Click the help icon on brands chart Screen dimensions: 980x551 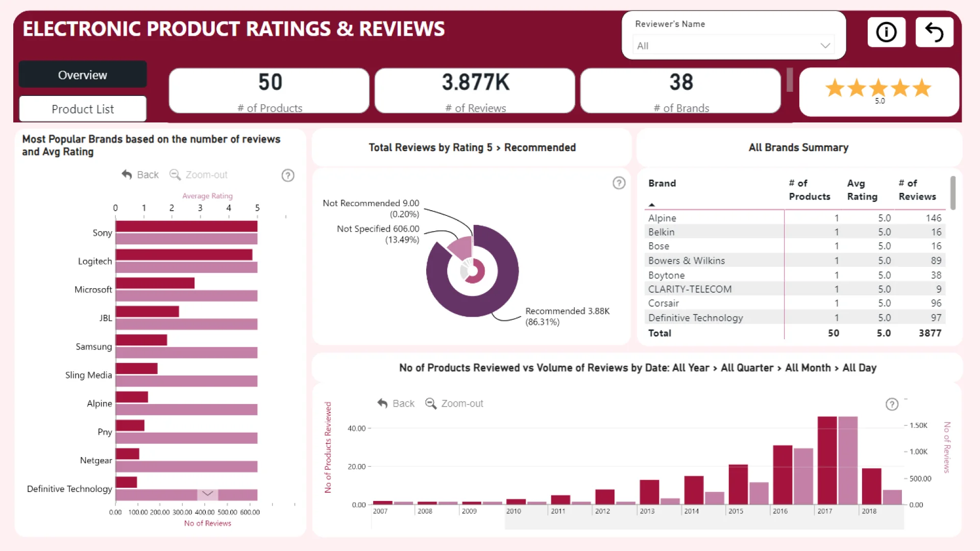[x=288, y=176]
